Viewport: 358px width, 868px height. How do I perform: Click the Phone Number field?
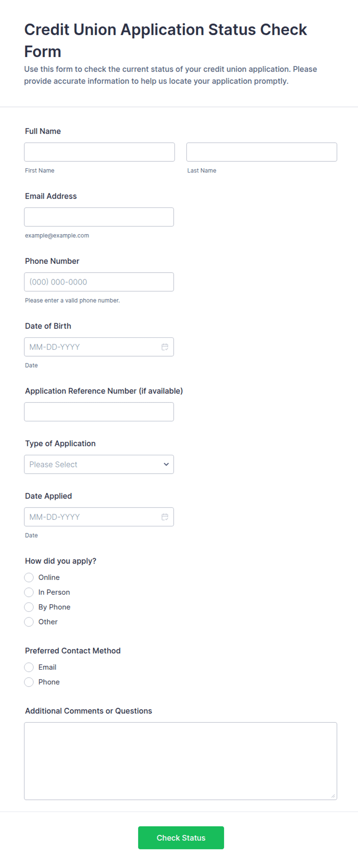(x=99, y=282)
